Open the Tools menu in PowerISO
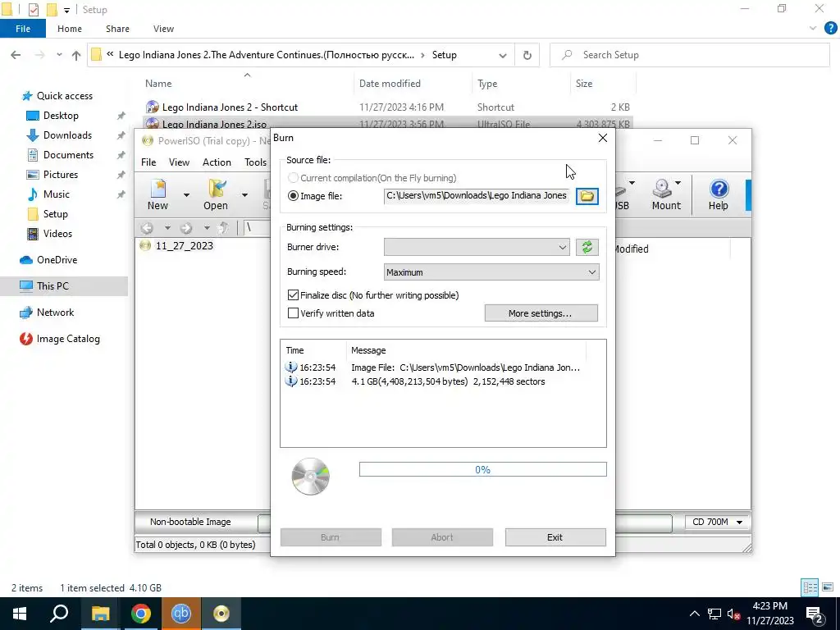 [x=256, y=162]
